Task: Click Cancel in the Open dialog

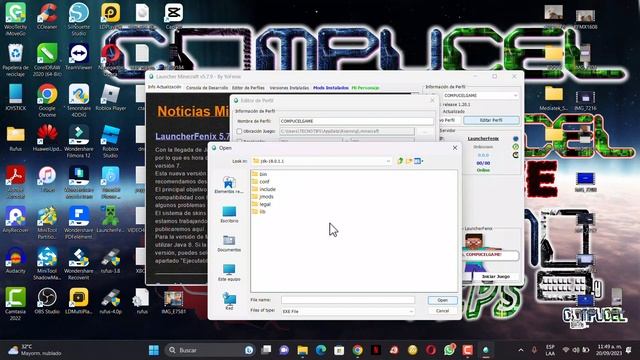Action: (x=442, y=311)
